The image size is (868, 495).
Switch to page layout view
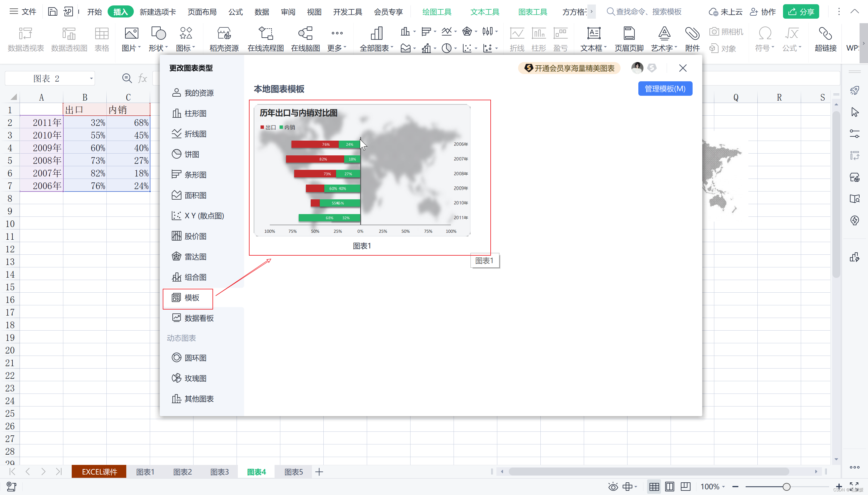669,487
